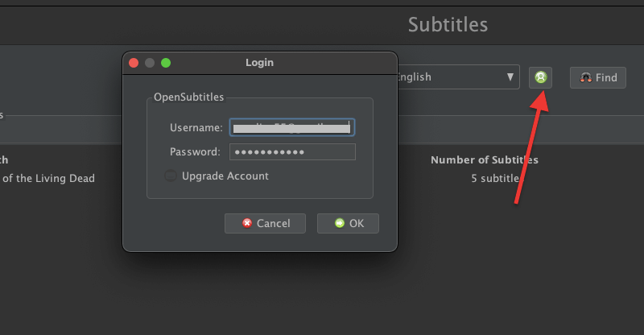Open the OpenSubtitles login profile icon button
Screen dimensions: 644x335
click(540, 77)
